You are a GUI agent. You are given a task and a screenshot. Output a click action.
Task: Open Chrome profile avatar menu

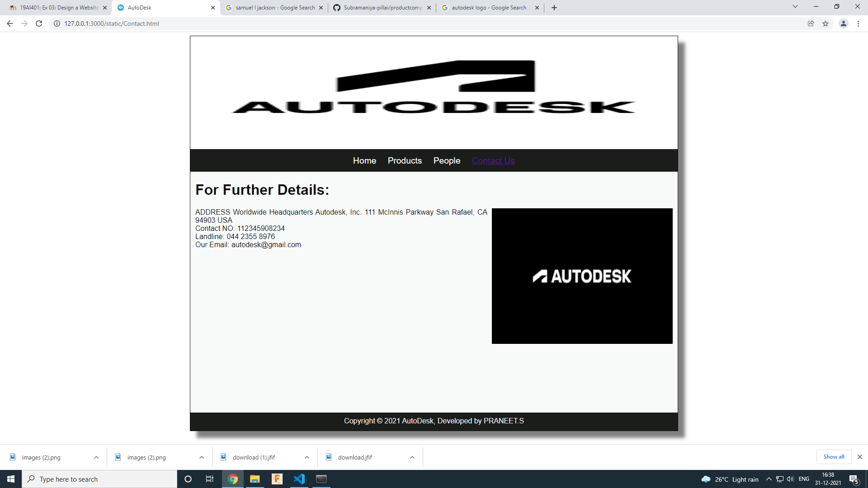843,23
